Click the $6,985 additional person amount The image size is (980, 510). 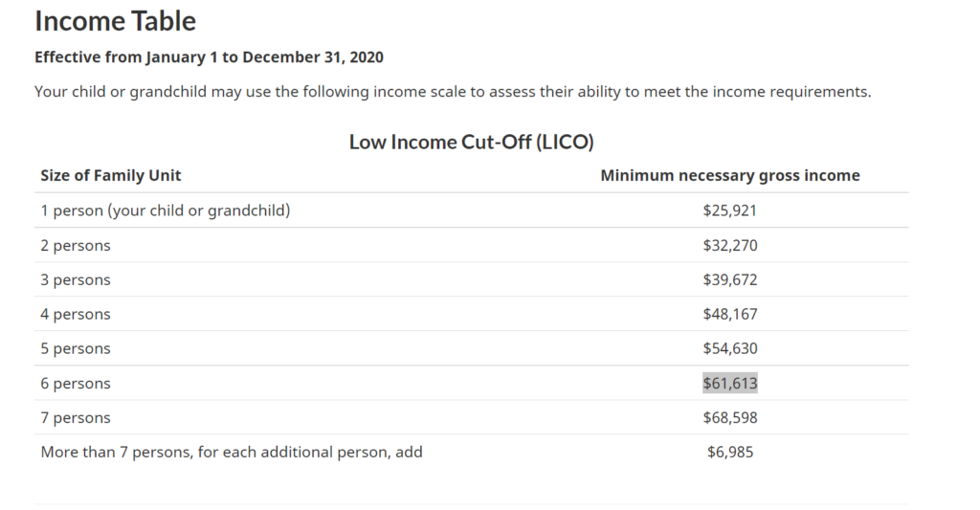729,452
